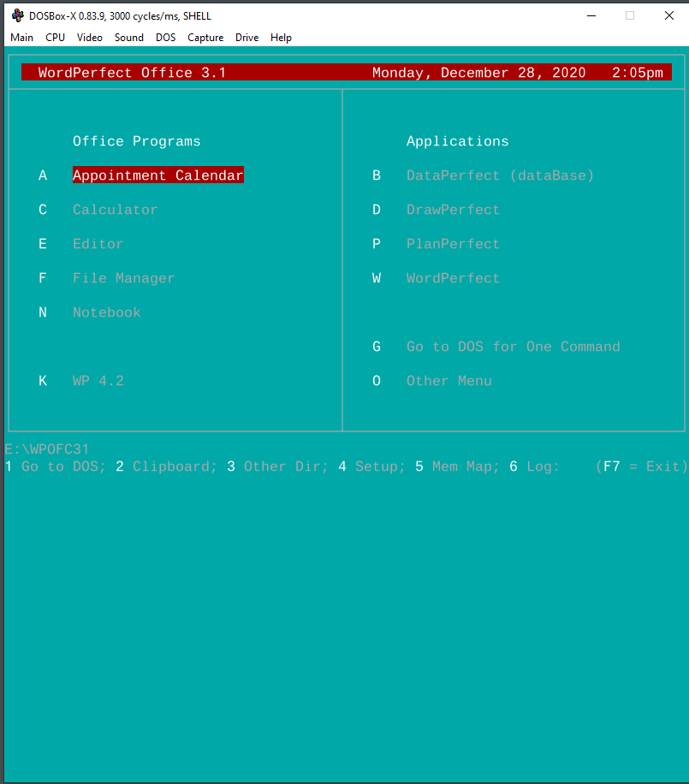Viewport: 689px width, 784px height.
Task: Open the Capture menu
Action: 205,37
